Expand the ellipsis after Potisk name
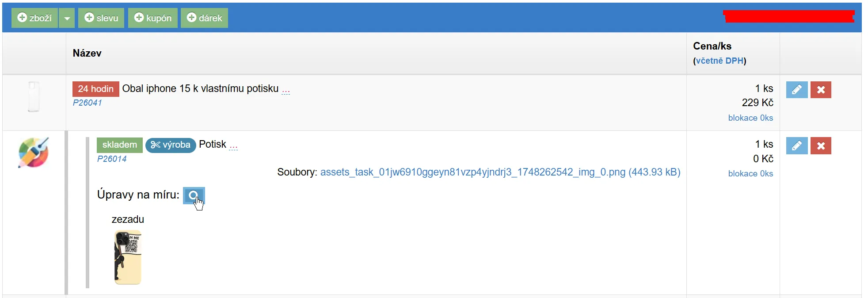The height and width of the screenshot is (298, 868). click(x=233, y=146)
